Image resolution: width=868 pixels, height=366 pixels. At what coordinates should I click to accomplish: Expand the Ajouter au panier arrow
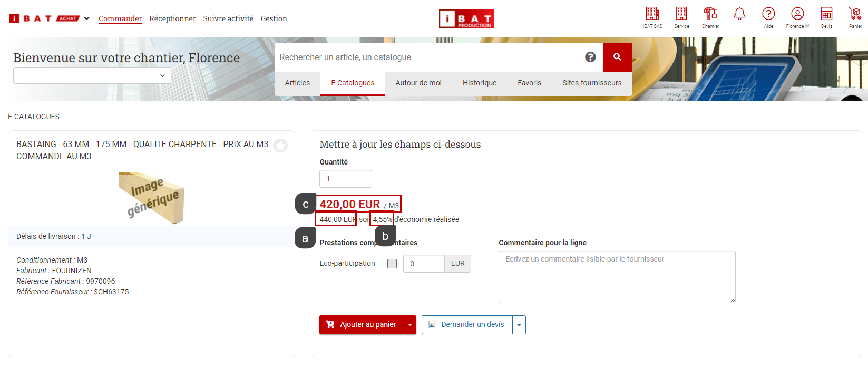(x=410, y=325)
